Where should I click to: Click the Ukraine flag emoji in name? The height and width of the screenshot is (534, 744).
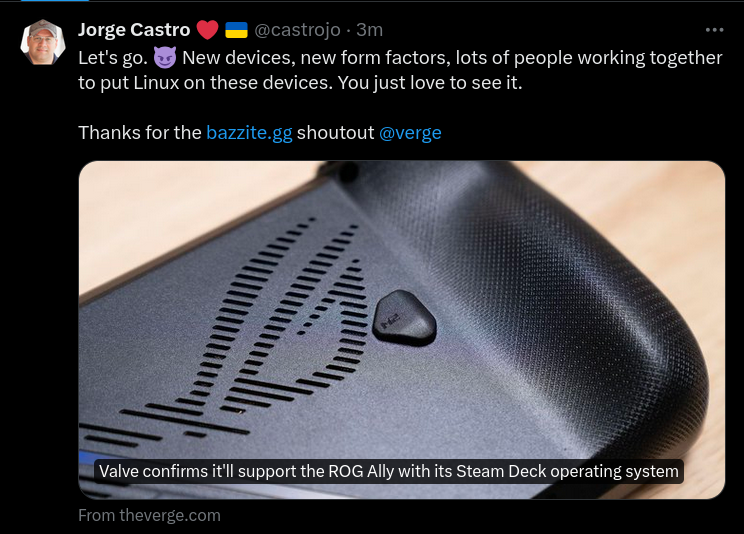[x=236, y=30]
